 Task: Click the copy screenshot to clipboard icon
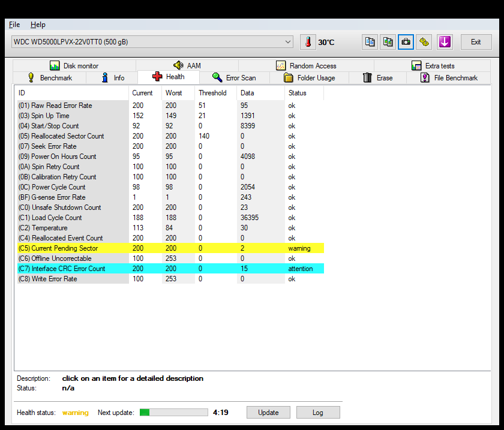pos(388,42)
